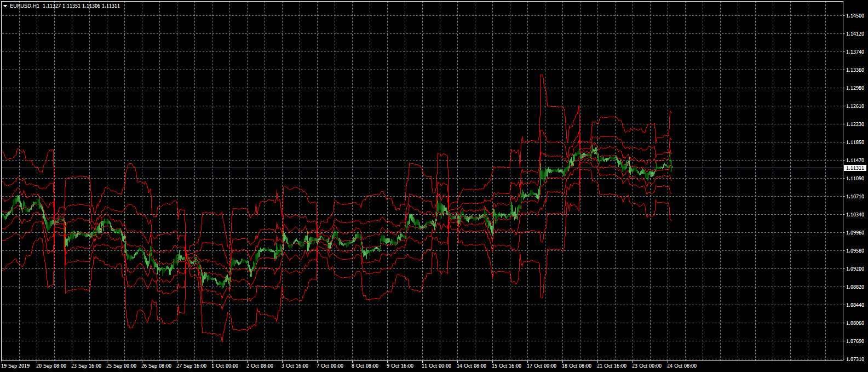Click the 27 Sep 16:00 time label
The width and height of the screenshot is (868, 372).
pyautogui.click(x=192, y=366)
